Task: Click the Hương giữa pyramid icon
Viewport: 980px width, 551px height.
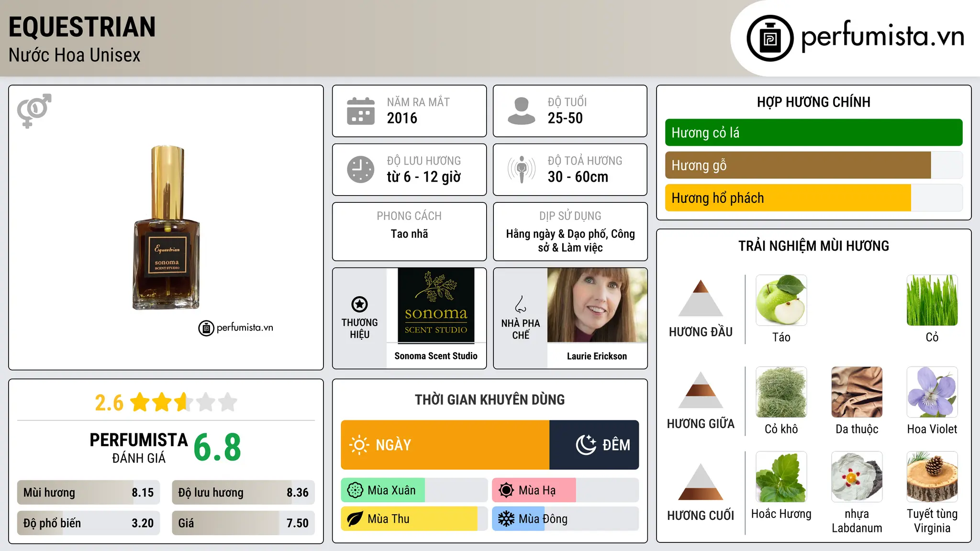Action: [x=701, y=390]
